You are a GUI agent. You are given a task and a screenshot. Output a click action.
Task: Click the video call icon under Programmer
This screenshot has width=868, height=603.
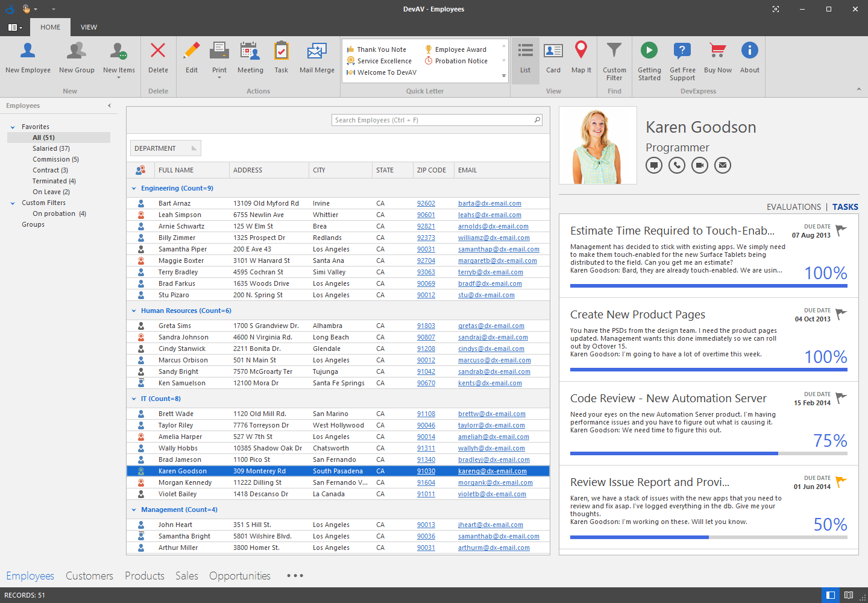pyautogui.click(x=700, y=165)
